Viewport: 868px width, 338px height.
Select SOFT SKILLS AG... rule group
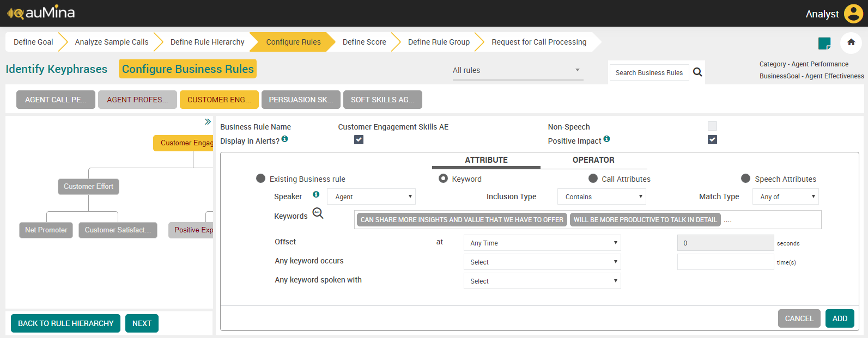pos(383,100)
